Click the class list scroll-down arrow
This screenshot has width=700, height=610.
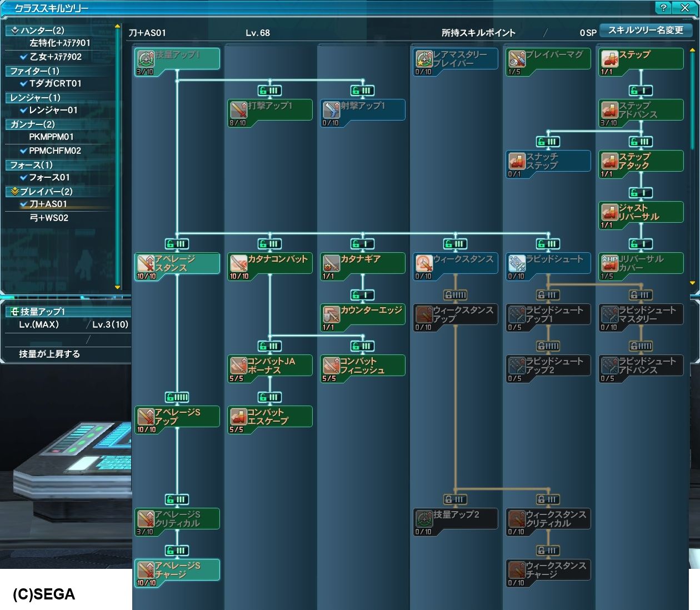coord(117,287)
